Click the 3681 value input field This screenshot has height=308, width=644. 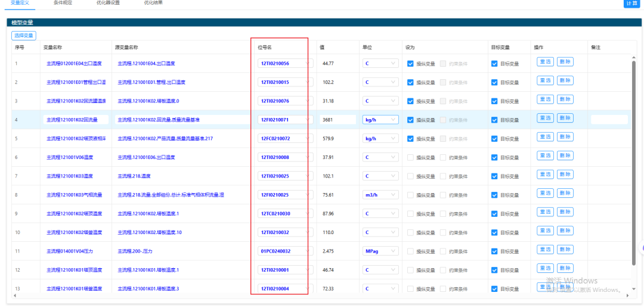pos(338,120)
